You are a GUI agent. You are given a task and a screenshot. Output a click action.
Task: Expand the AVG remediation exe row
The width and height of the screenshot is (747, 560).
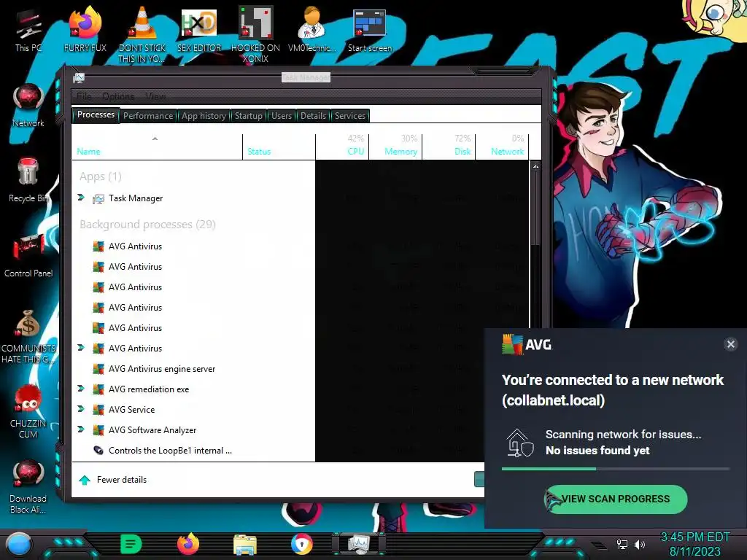coord(81,389)
